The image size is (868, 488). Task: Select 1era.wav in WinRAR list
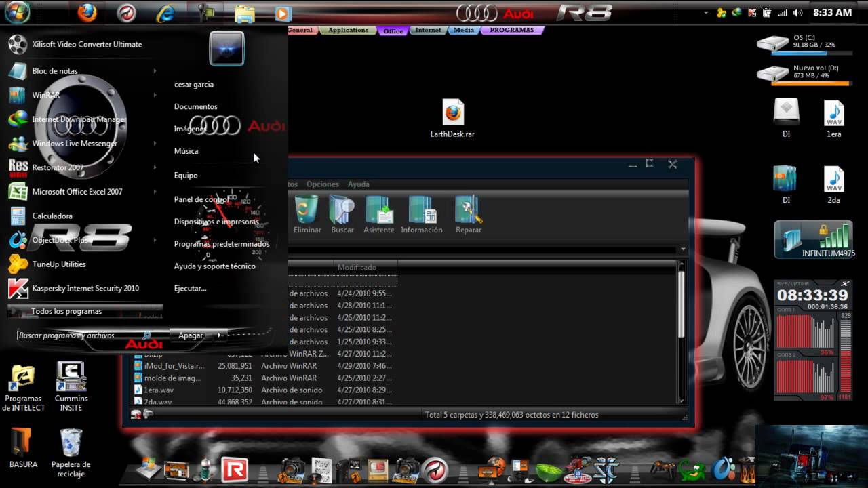click(263, 390)
